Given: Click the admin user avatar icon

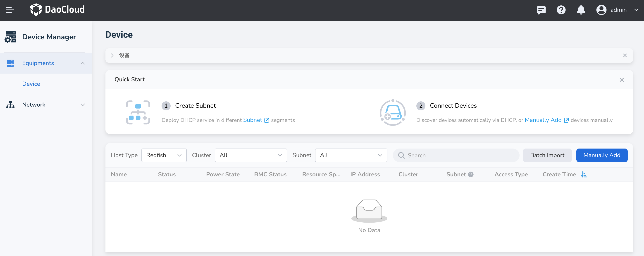Looking at the screenshot, I should click(x=601, y=10).
